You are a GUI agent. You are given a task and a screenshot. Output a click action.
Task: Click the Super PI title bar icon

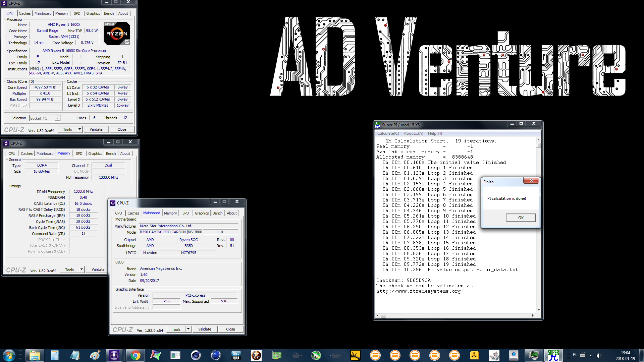pyautogui.click(x=378, y=125)
